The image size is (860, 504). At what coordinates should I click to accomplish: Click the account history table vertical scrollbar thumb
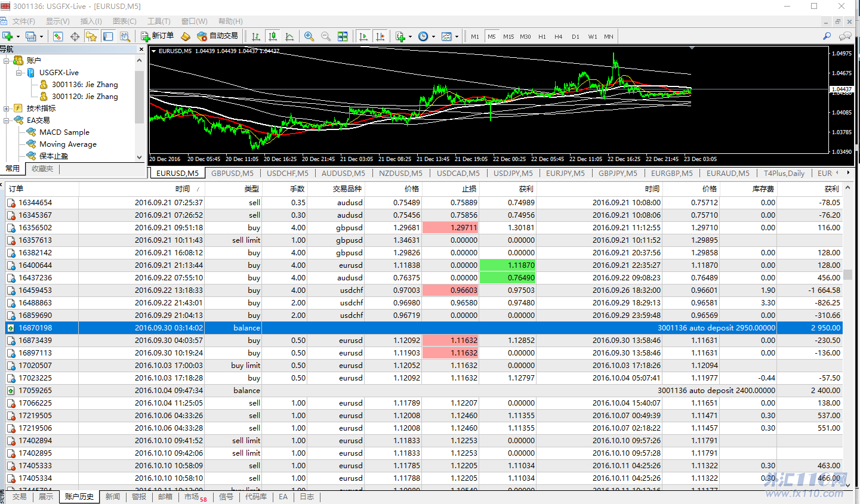pos(847,275)
